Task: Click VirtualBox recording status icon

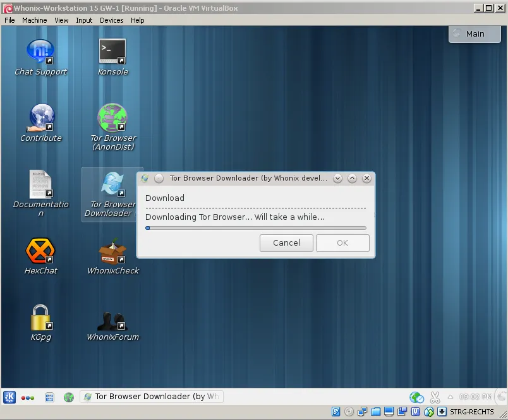Action: coord(402,412)
